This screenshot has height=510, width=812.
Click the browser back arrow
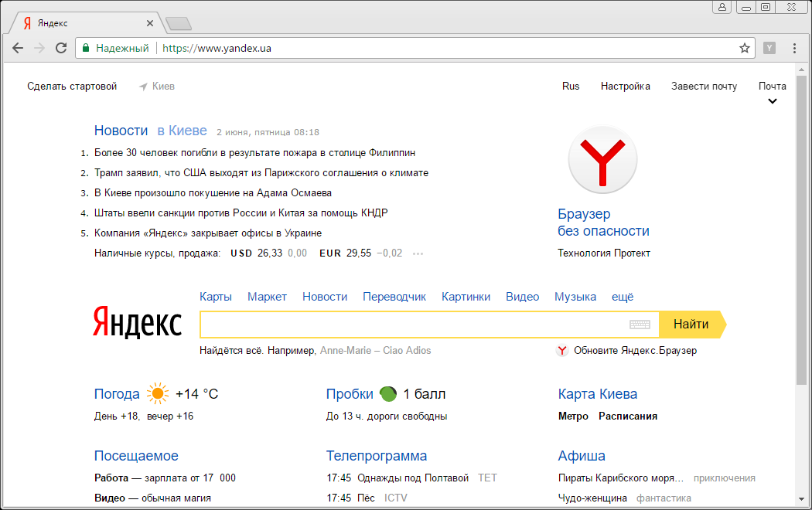(18, 48)
